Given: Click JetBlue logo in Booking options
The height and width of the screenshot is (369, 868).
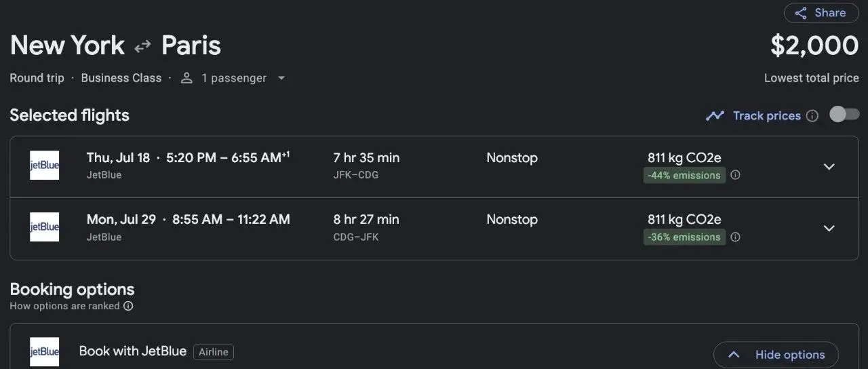Looking at the screenshot, I should click(44, 351).
